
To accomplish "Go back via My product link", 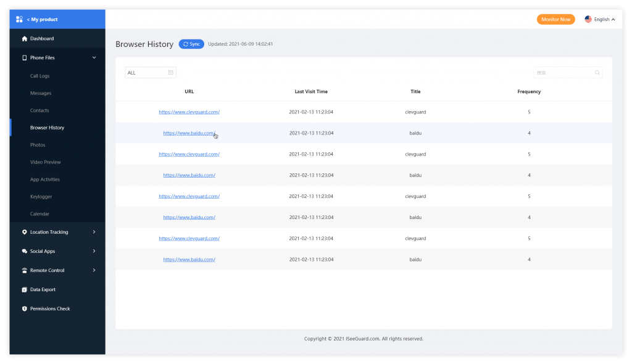I will [43, 19].
